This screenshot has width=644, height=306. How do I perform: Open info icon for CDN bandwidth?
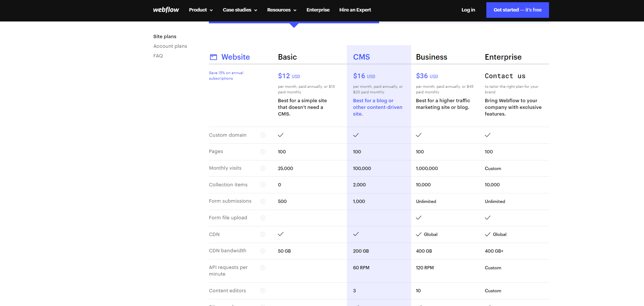[263, 251]
